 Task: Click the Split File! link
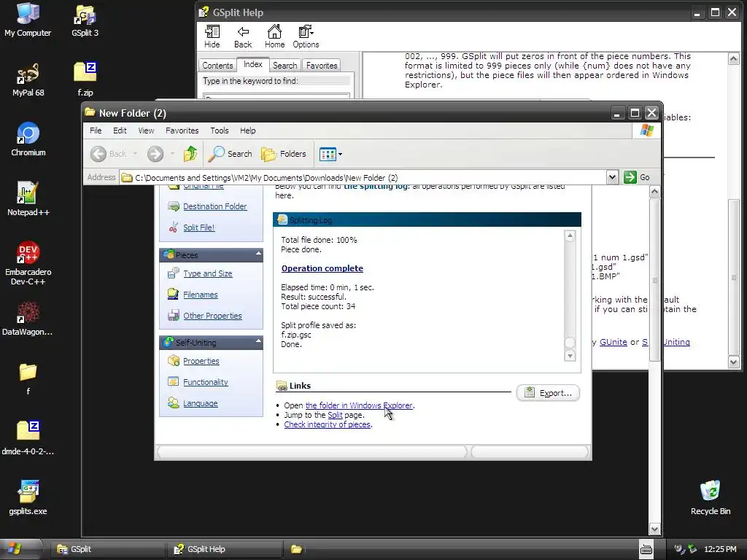(198, 227)
